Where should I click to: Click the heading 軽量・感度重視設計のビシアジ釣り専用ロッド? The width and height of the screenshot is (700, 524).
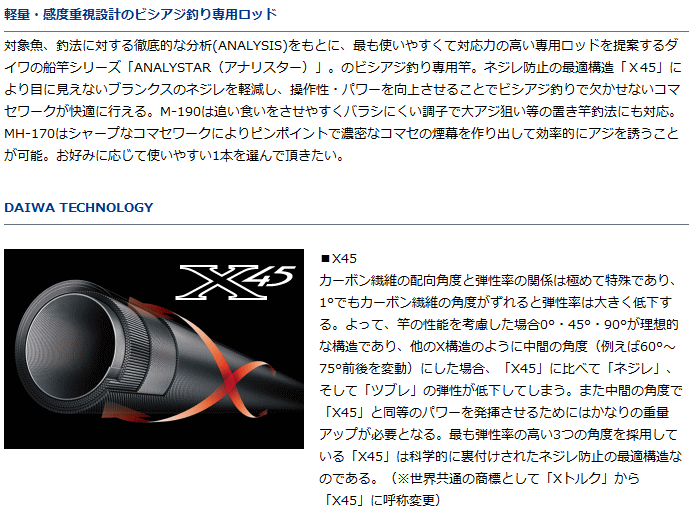[141, 14]
